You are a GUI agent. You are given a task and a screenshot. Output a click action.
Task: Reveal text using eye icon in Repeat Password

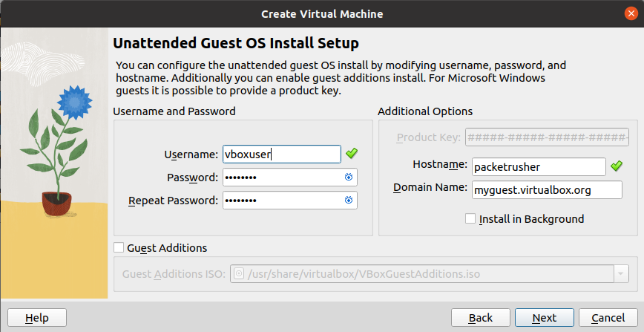pyautogui.click(x=348, y=201)
